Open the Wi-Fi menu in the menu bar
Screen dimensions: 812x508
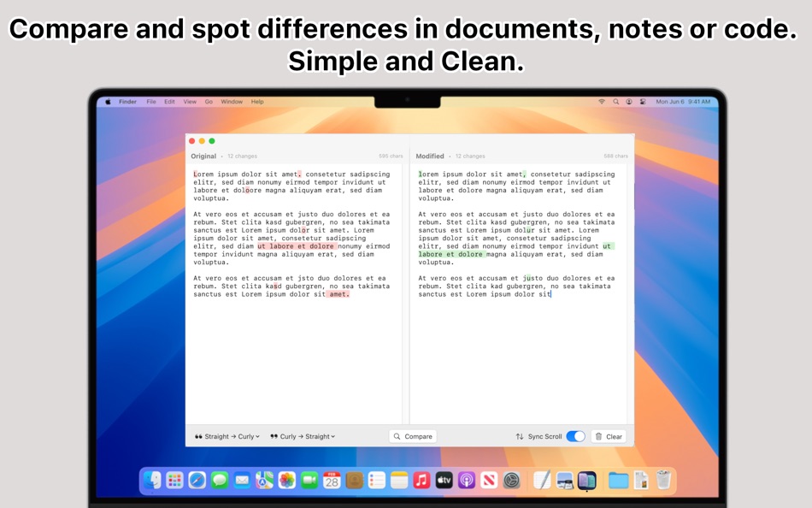(x=602, y=101)
